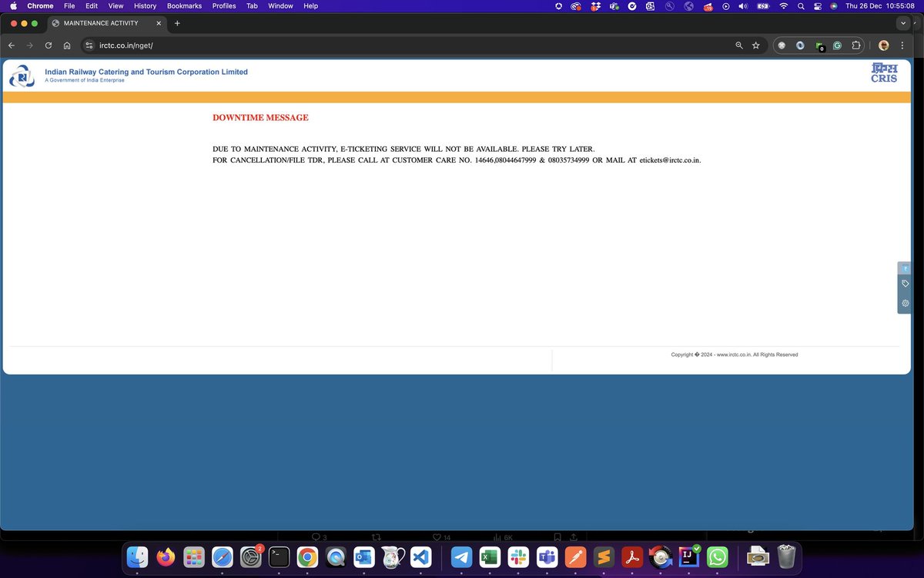Click the CRIS logo in page header
924x578 pixels.
884,73
